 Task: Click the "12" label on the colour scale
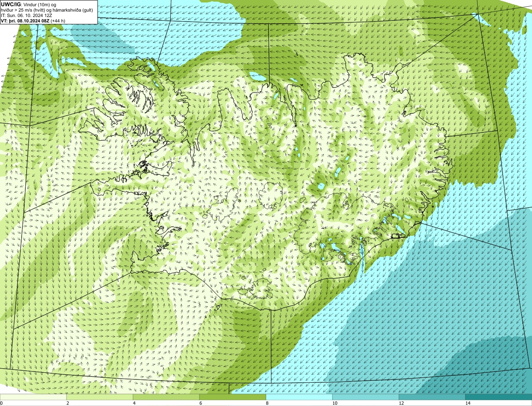point(401,403)
